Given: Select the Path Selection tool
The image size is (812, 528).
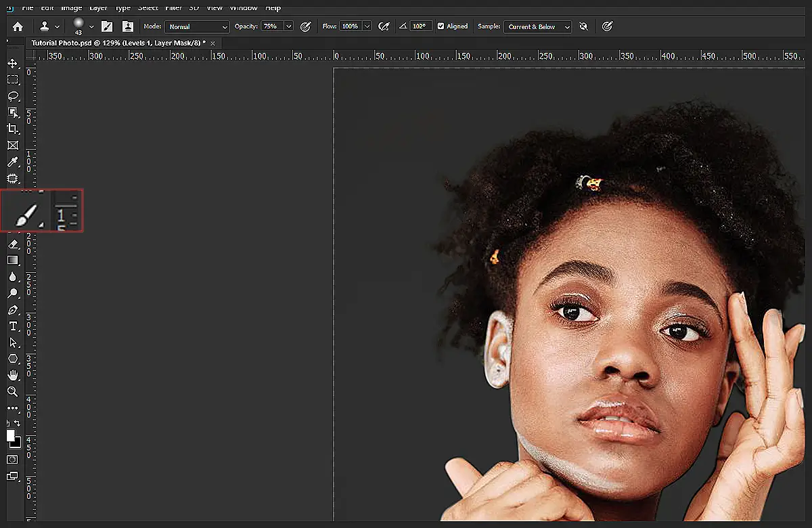Looking at the screenshot, I should coord(12,343).
